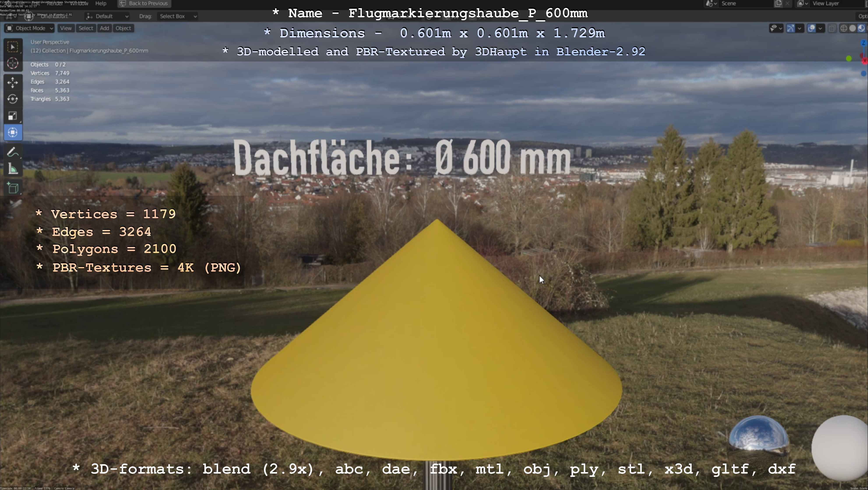Select the Select Box tool

pyautogui.click(x=13, y=47)
